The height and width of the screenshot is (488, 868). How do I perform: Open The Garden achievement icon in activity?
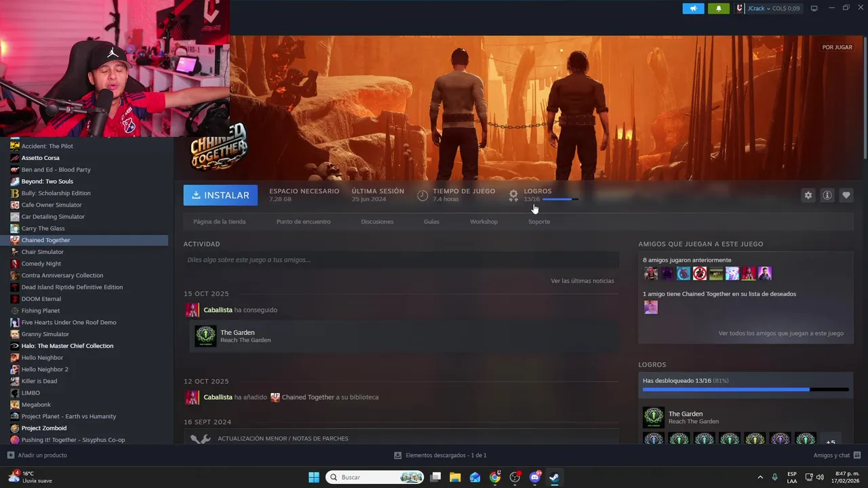coord(205,335)
